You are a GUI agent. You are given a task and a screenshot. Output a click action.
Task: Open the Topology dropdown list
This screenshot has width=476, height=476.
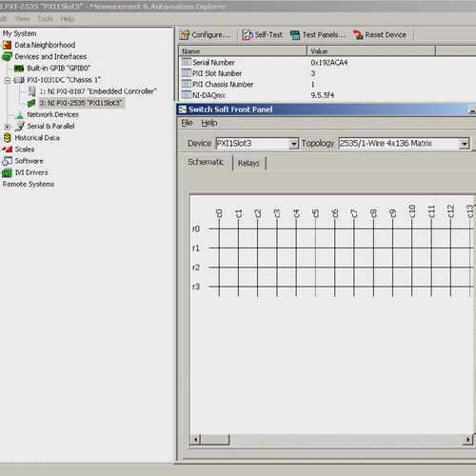(465, 144)
